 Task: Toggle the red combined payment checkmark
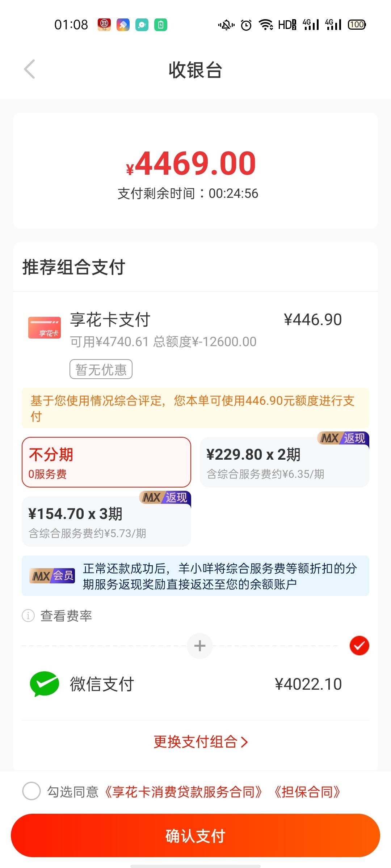(x=360, y=646)
